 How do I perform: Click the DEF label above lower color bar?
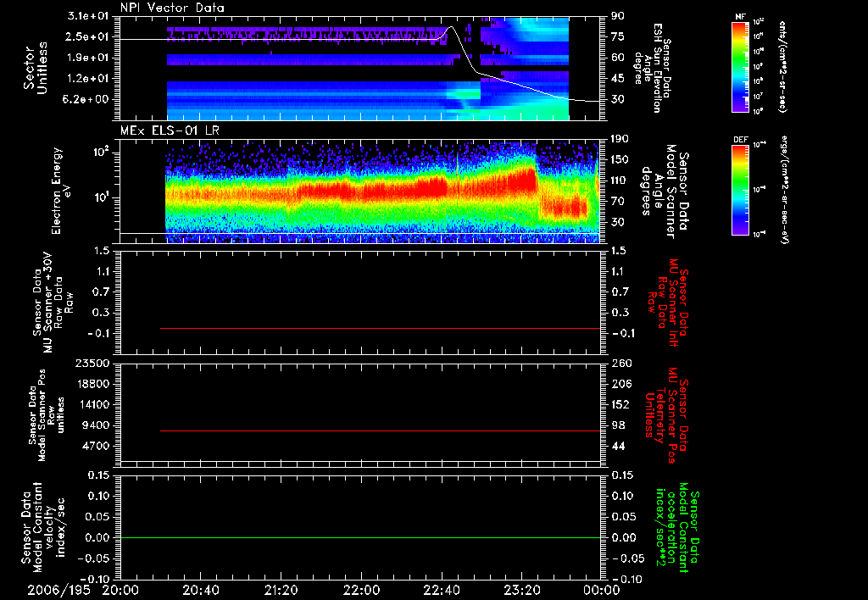coord(741,140)
